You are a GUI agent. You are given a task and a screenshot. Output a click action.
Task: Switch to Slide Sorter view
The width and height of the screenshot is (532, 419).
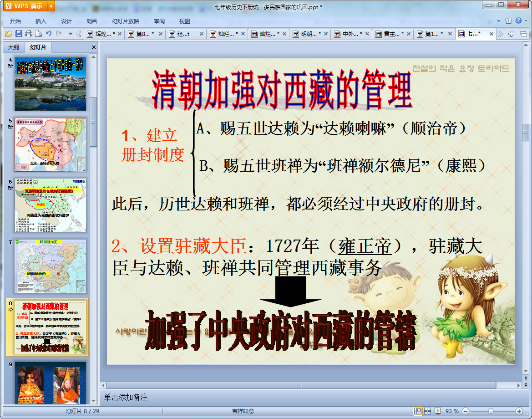tap(428, 411)
